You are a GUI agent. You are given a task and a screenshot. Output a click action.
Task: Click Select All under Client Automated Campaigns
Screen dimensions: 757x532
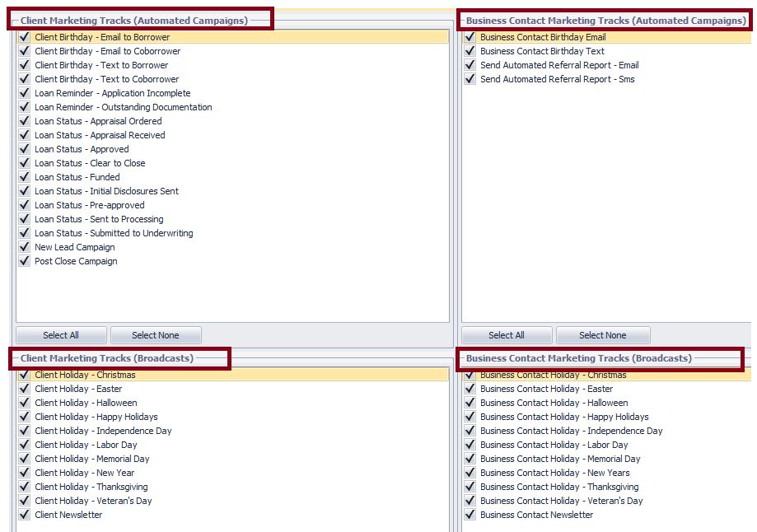(x=61, y=335)
